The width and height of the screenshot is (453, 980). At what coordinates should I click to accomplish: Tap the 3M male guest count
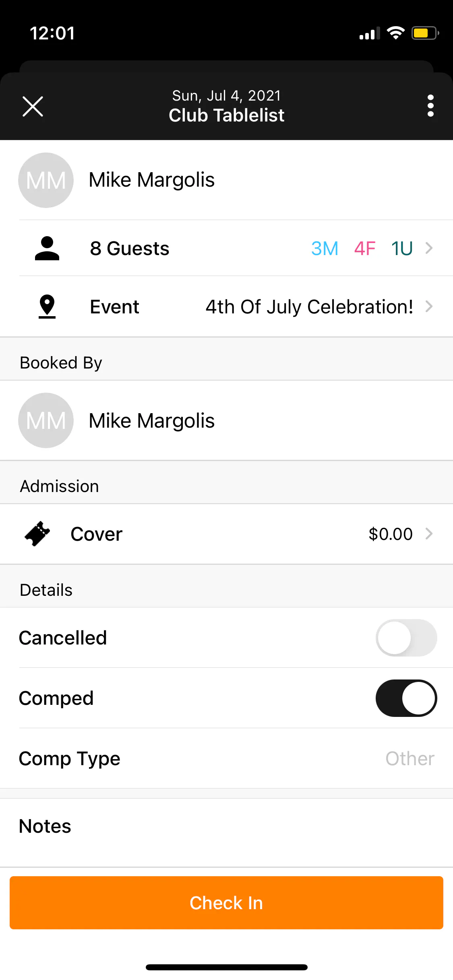325,248
